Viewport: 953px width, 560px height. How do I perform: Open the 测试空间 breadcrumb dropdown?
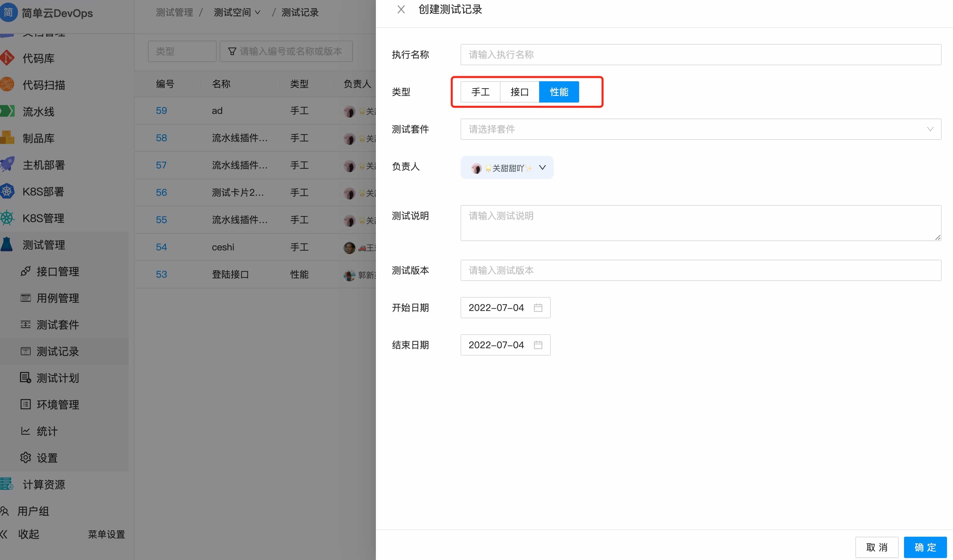[x=237, y=12]
